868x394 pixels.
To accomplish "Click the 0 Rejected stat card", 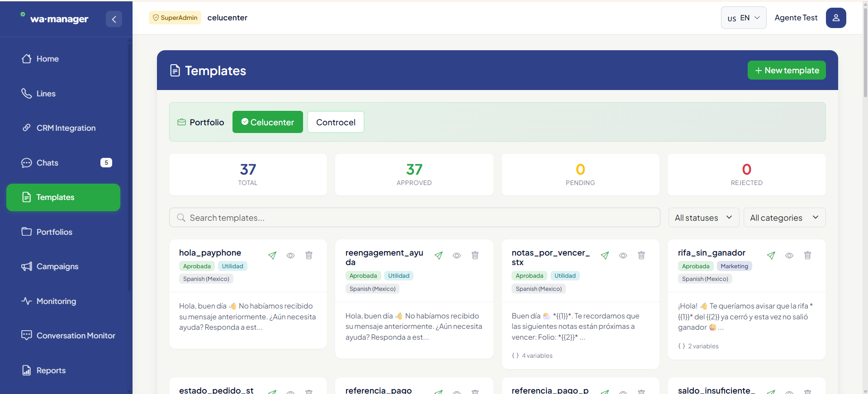I will 747,175.
